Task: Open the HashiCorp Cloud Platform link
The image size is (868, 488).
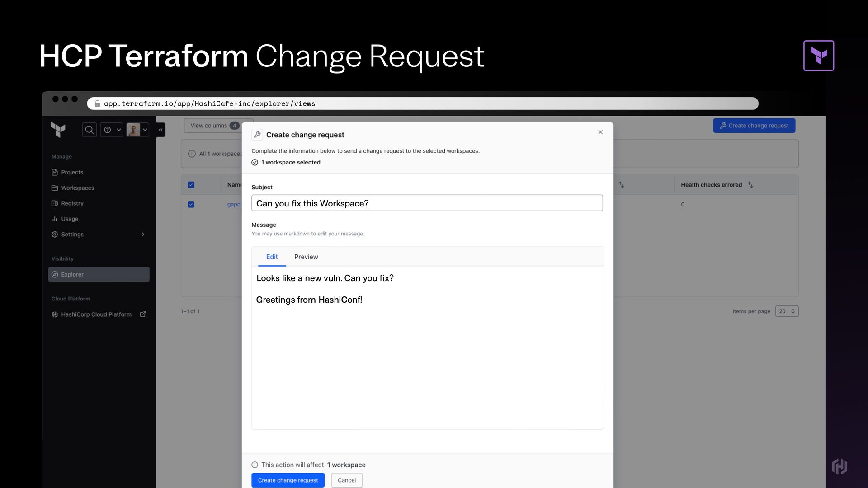Action: click(96, 314)
